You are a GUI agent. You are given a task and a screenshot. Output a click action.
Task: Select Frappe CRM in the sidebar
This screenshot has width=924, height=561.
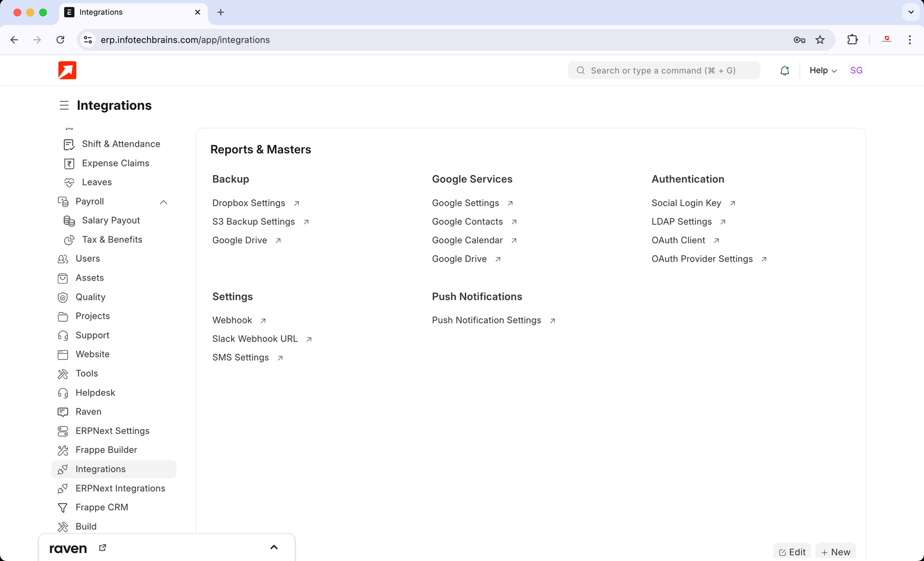pos(102,507)
